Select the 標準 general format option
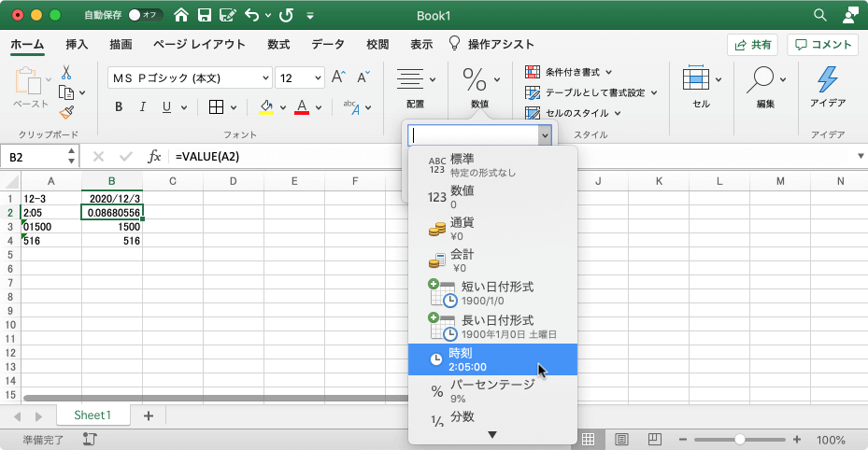 (x=492, y=165)
